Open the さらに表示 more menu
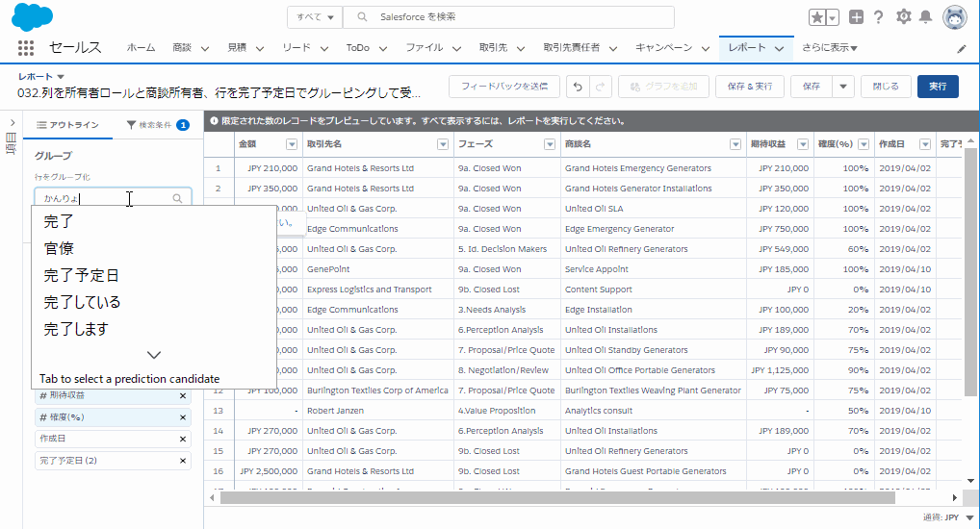980x529 pixels. click(830, 47)
